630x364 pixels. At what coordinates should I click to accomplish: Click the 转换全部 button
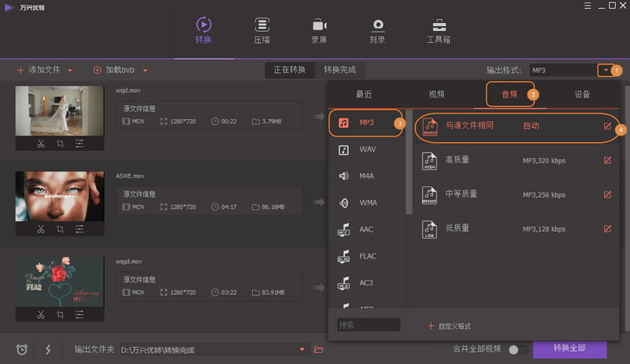click(x=570, y=348)
